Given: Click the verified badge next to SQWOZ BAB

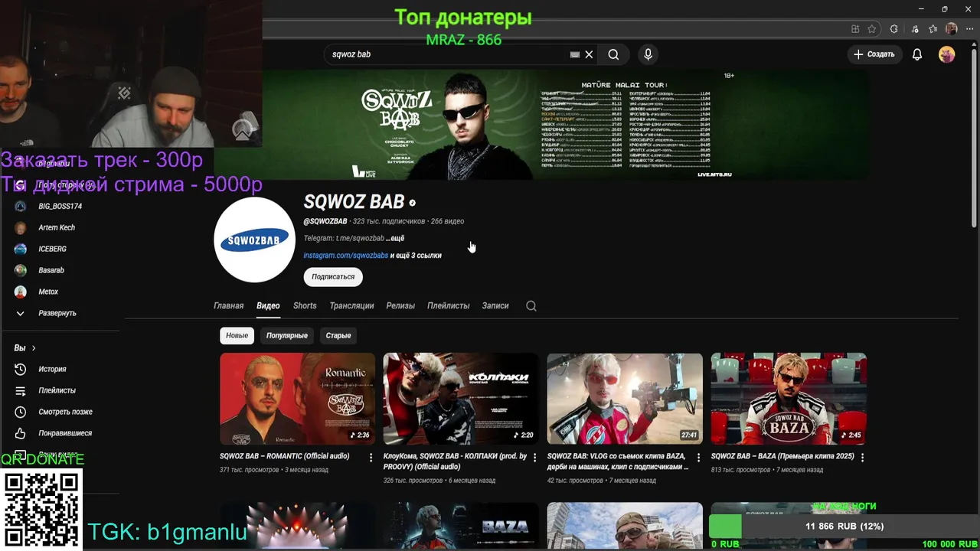Looking at the screenshot, I should (412, 203).
